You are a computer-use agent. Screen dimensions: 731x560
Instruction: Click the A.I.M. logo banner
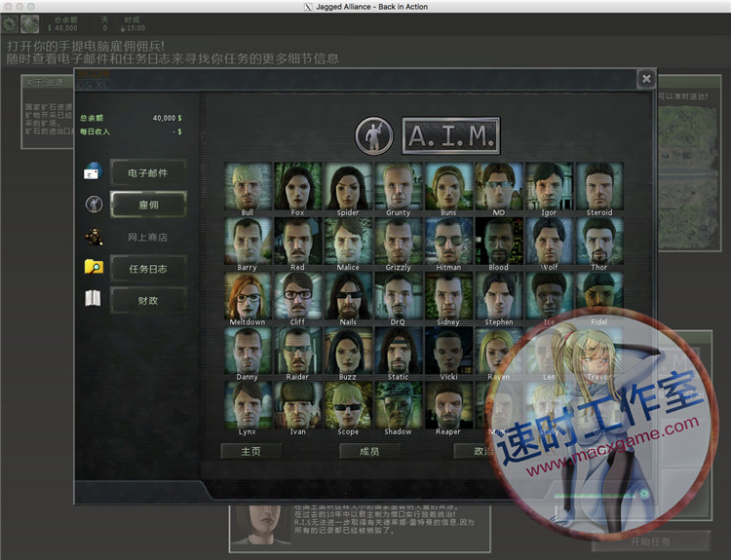[x=451, y=136]
